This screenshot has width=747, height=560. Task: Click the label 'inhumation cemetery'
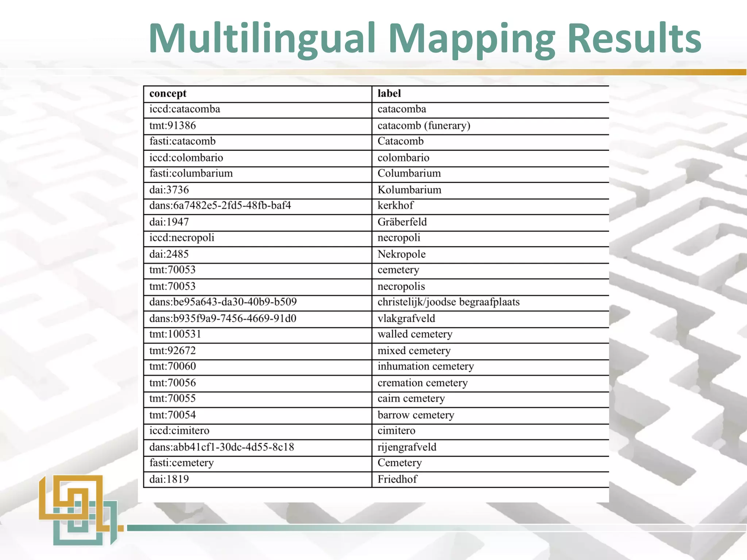point(426,366)
